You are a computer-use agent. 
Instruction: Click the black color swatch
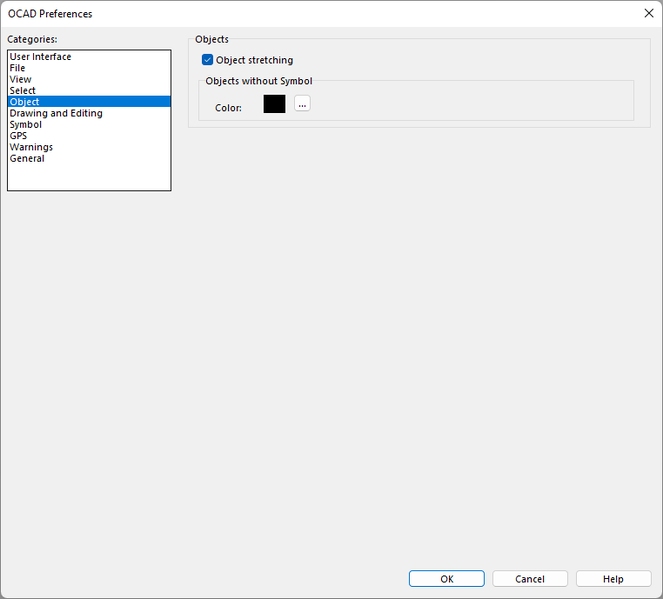pyautogui.click(x=274, y=104)
